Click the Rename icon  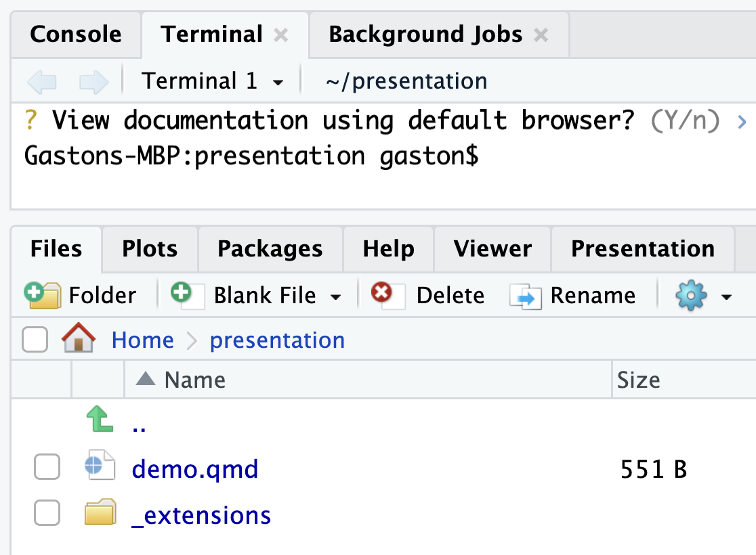pos(526,296)
